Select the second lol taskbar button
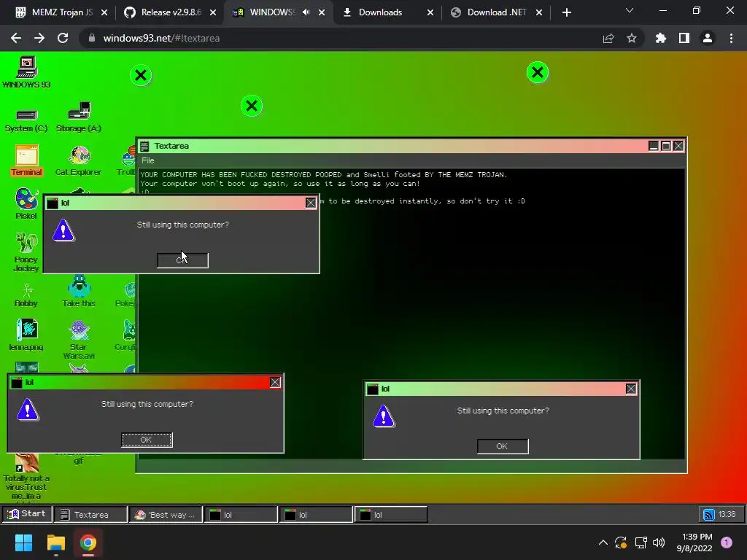 [315, 514]
